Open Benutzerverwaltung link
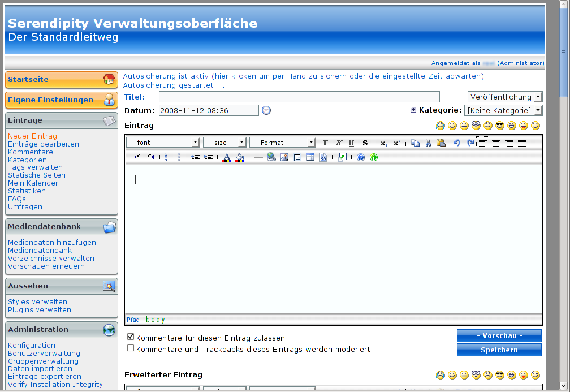570x392 pixels. pyautogui.click(x=44, y=354)
